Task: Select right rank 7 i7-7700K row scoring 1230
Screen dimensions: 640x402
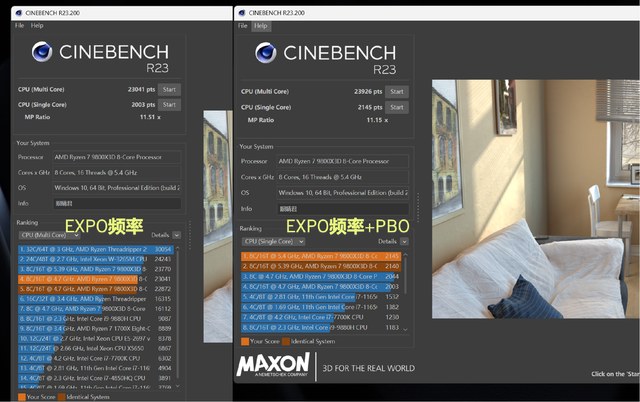Action: coord(321,318)
